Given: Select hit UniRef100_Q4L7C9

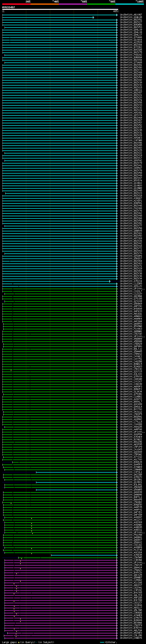Looking at the screenshot, I should (x=131, y=595).
